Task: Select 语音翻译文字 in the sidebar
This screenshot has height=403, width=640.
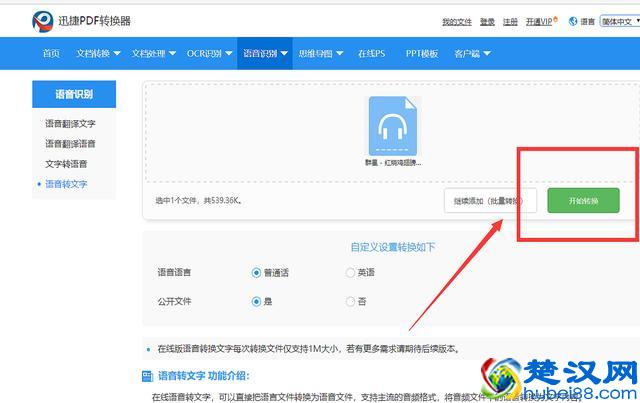Action: click(x=70, y=123)
